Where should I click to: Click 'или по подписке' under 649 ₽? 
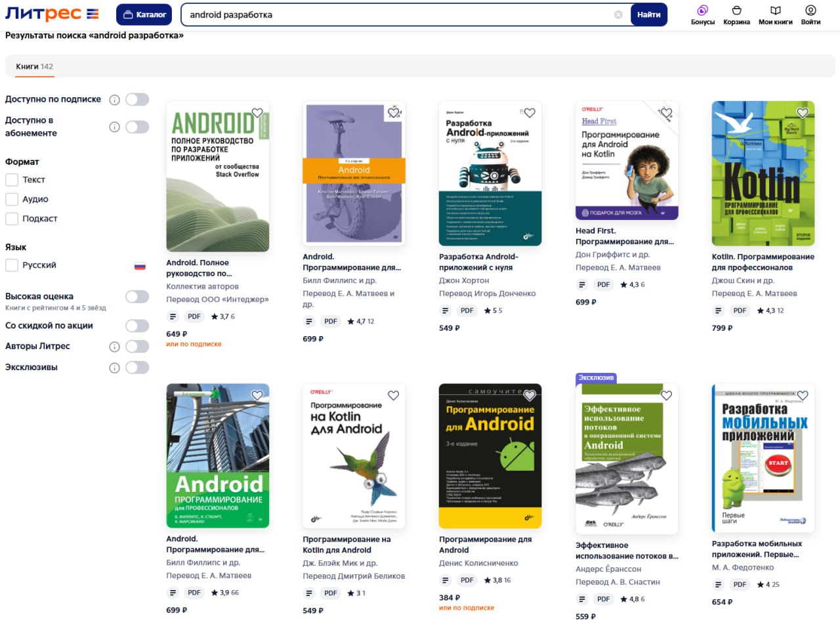coord(194,344)
